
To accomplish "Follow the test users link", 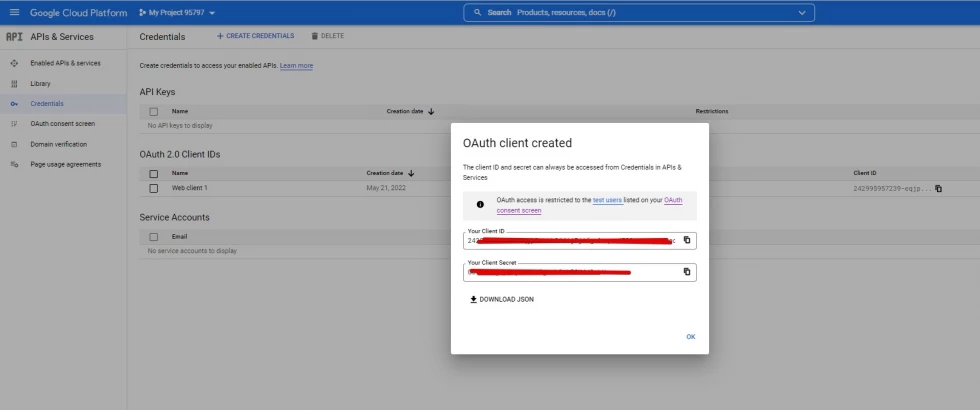I will click(x=607, y=200).
